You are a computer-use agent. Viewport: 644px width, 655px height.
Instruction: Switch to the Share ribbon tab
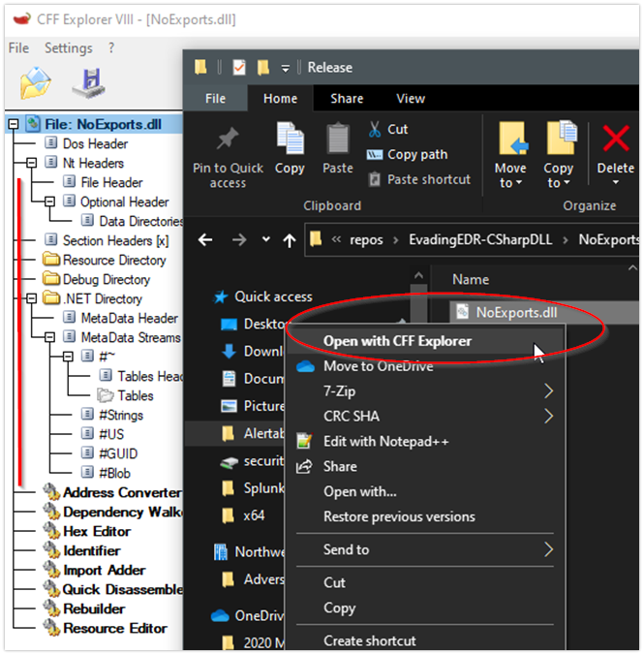click(347, 99)
